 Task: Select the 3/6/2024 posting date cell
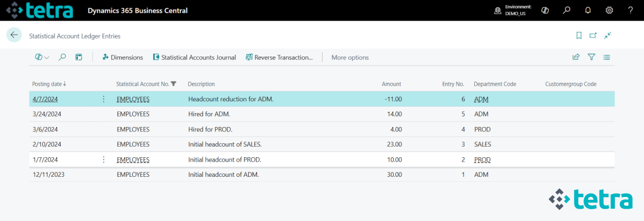(x=45, y=129)
